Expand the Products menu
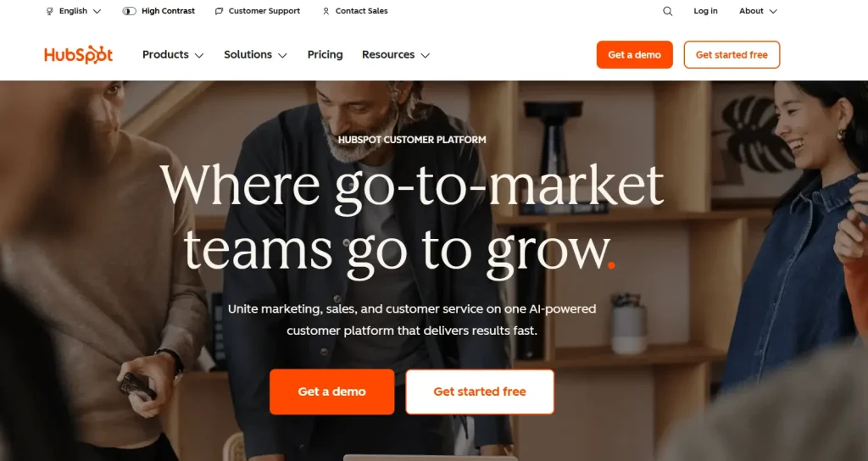The width and height of the screenshot is (868, 461). (173, 55)
